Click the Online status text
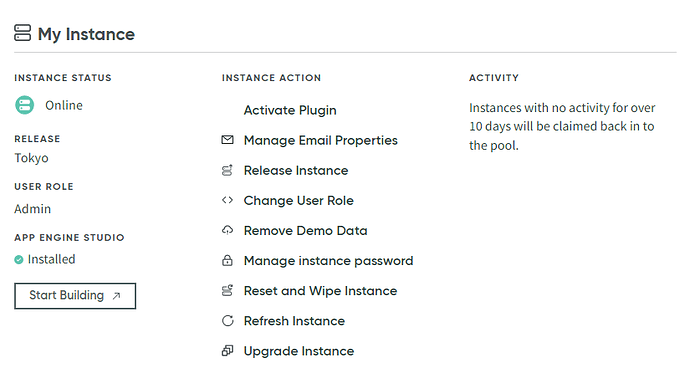The width and height of the screenshot is (690, 373). pos(64,105)
